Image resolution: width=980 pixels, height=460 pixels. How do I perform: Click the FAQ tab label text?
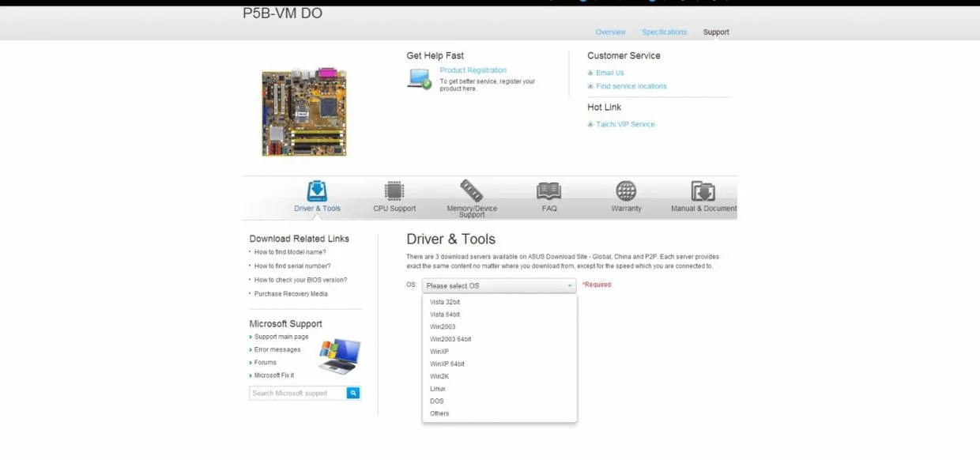coord(549,209)
